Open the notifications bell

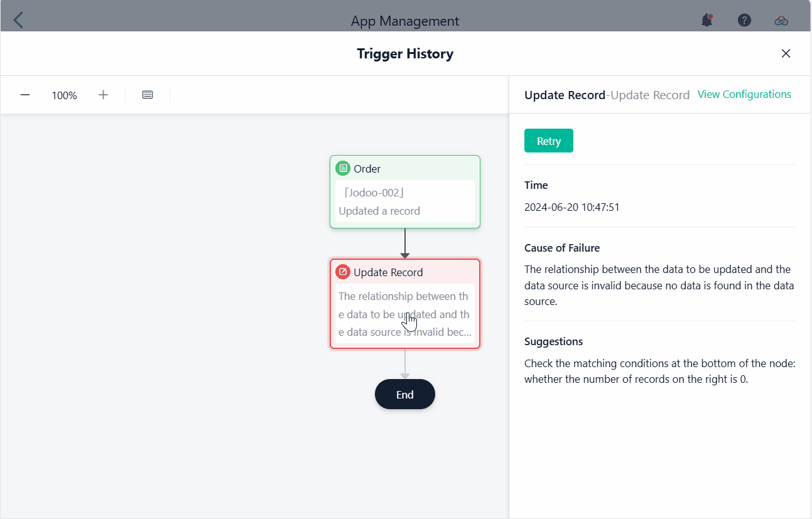(x=707, y=20)
